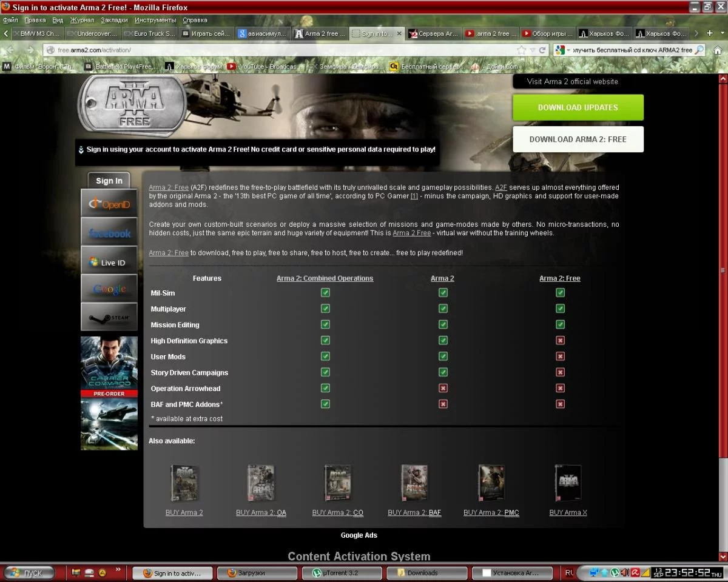
Task: Reload the page using the refresh icon
Action: 542,50
